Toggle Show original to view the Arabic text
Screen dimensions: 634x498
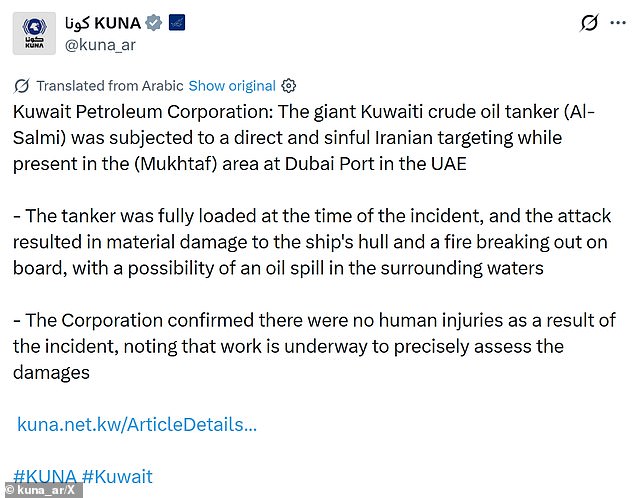(232, 85)
